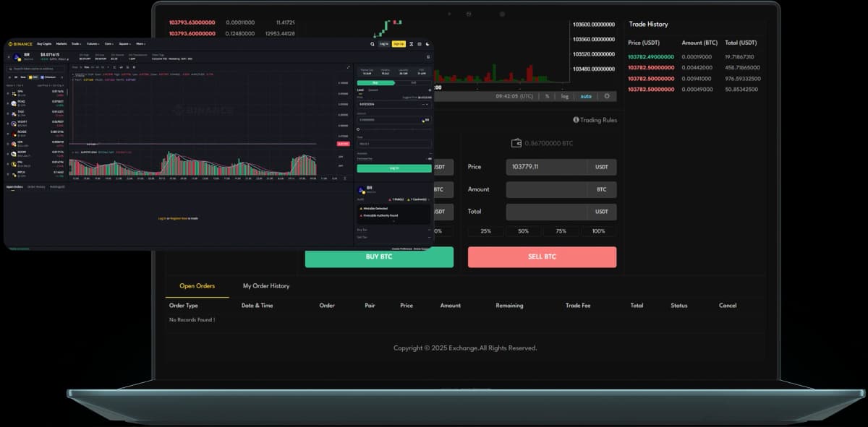Switch to the My Order History tab
This screenshot has width=868, height=427.
tap(265, 285)
